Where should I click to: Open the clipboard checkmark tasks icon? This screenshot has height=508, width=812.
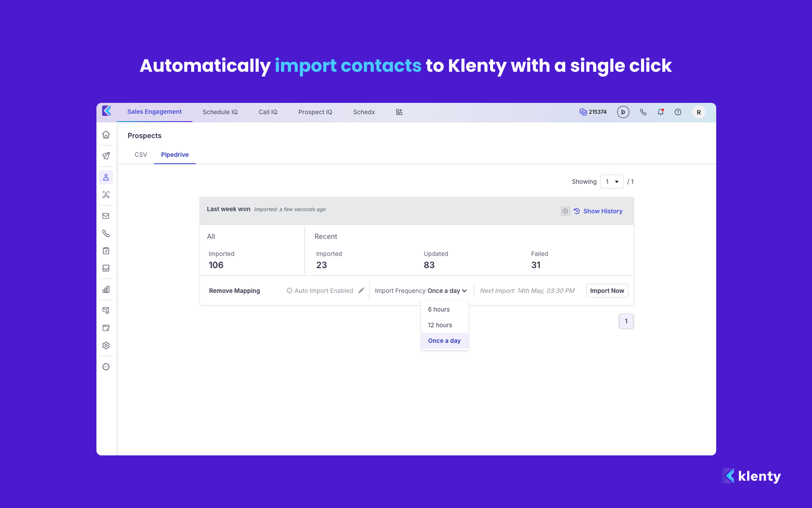106,251
